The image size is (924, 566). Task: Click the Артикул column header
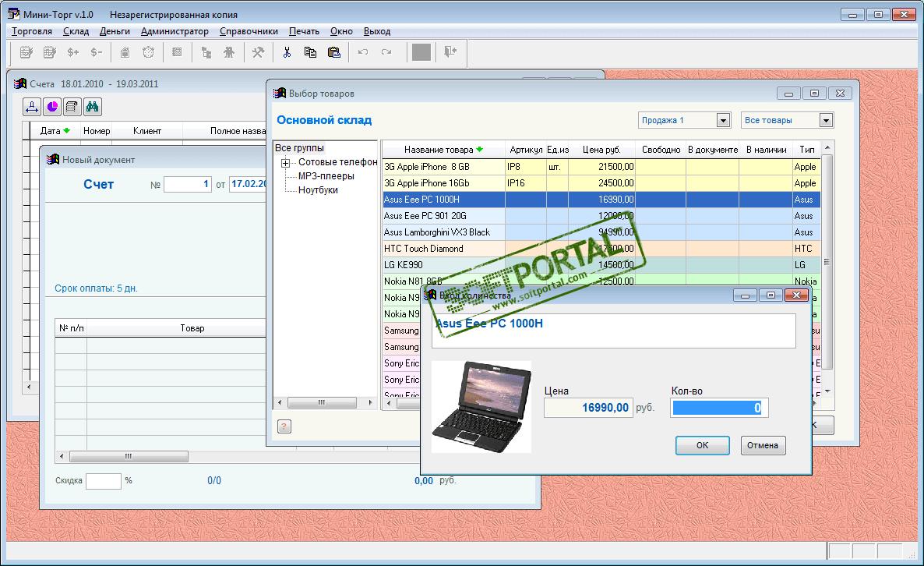coord(526,150)
